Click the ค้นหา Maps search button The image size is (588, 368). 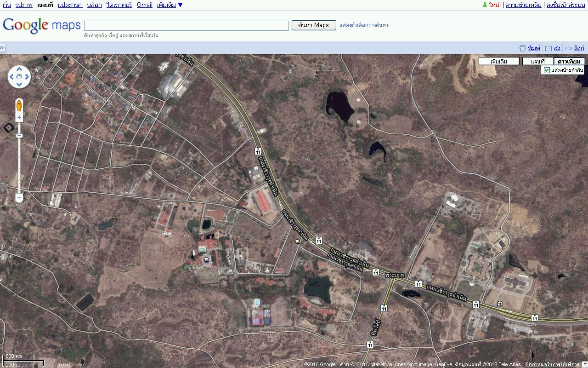(314, 25)
